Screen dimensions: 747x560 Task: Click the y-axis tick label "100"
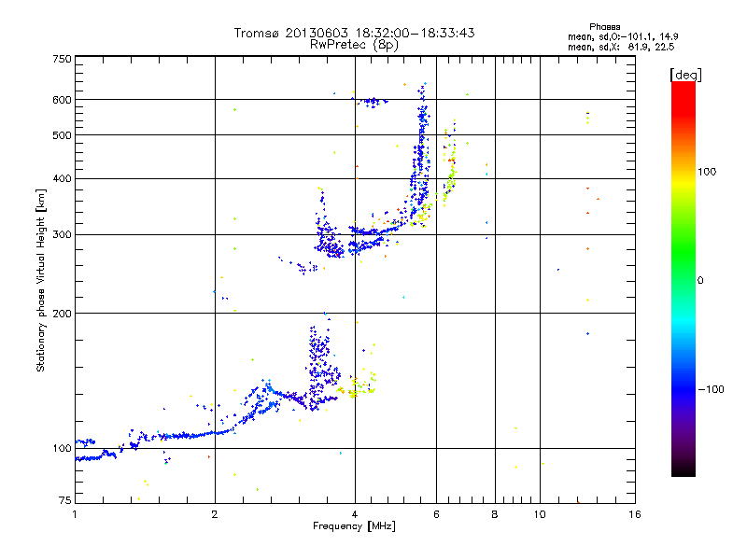click(x=62, y=448)
